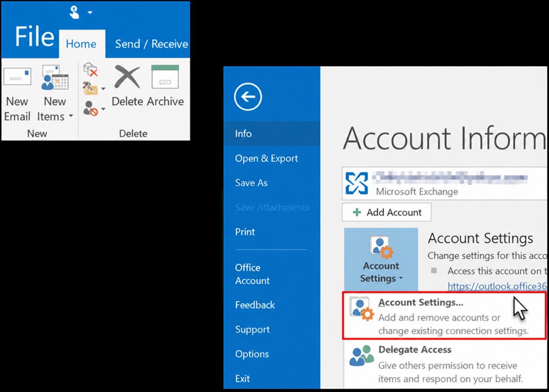Open the New Items menu
This screenshot has height=392, width=549.
(55, 94)
